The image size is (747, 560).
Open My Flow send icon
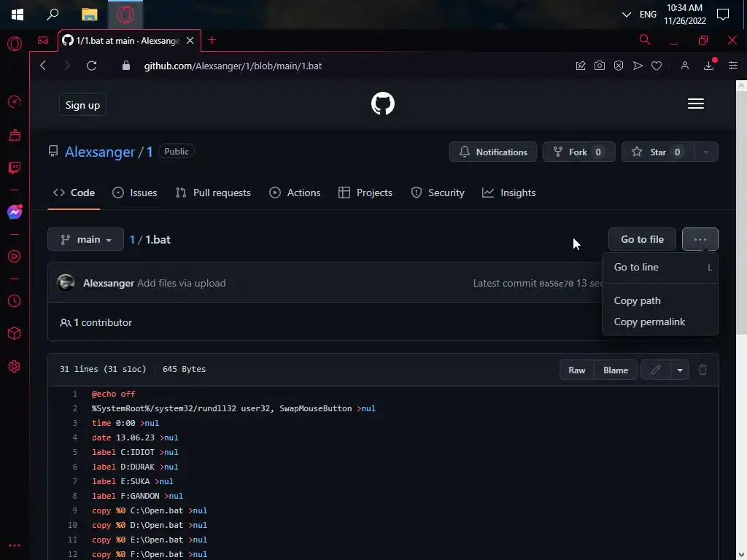(638, 66)
